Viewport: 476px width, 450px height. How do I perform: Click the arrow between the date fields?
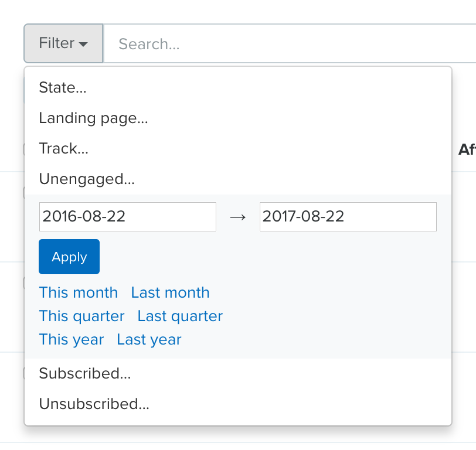coord(237,217)
